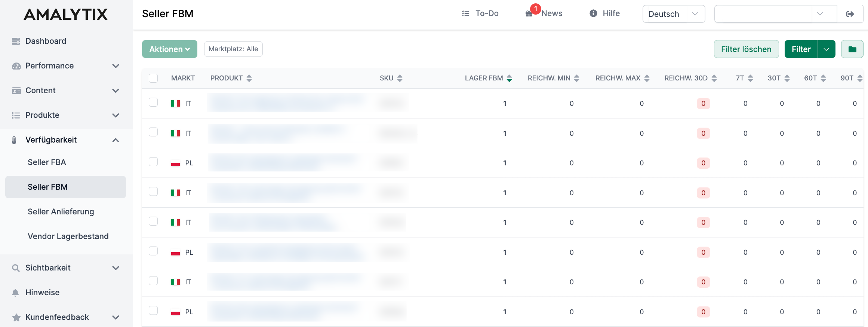The width and height of the screenshot is (868, 327).
Task: Check the second IT row checkbox
Action: click(x=153, y=132)
